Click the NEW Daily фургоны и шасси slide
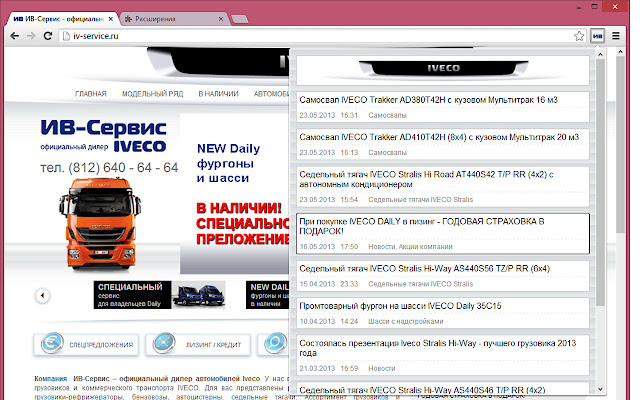 click(x=235, y=193)
